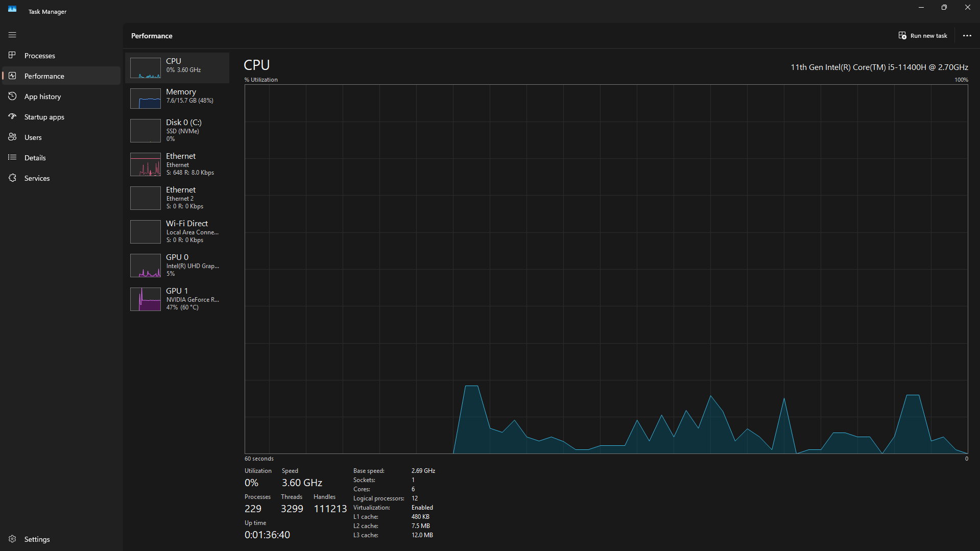Screen dimensions: 980x551
Task: Open the Wi-Fi Direct performance item
Action: [177, 231]
